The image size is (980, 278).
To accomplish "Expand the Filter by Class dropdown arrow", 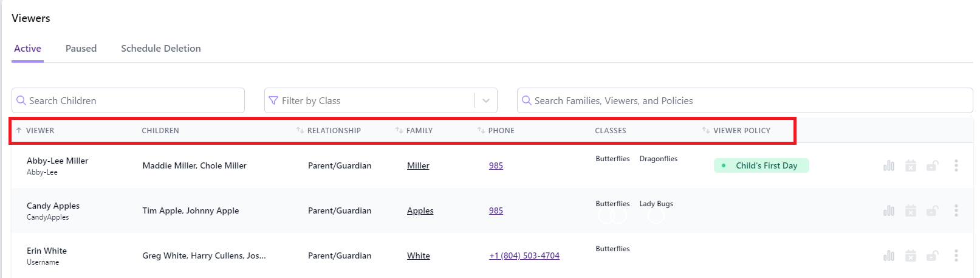I will point(486,100).
